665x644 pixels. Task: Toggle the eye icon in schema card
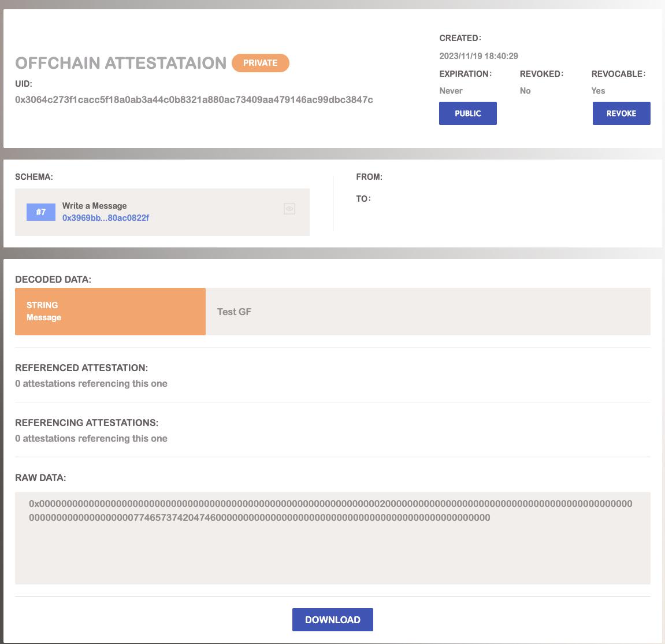(x=289, y=209)
